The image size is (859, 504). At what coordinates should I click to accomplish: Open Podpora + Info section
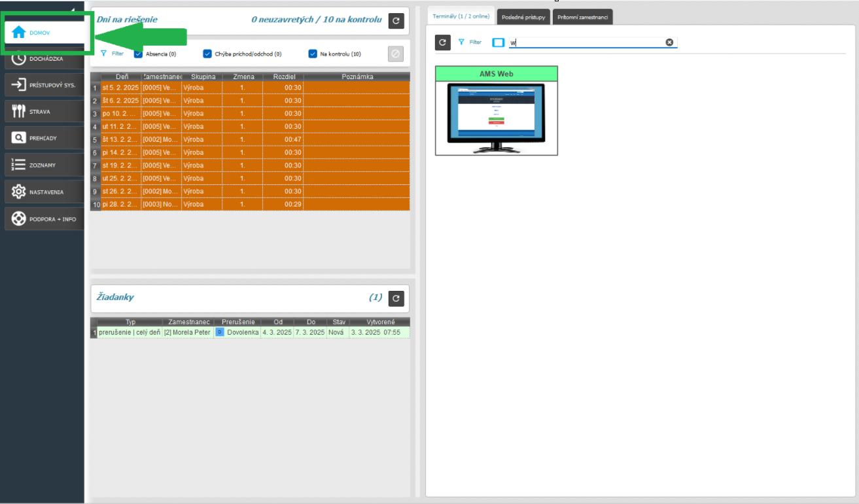(x=43, y=219)
